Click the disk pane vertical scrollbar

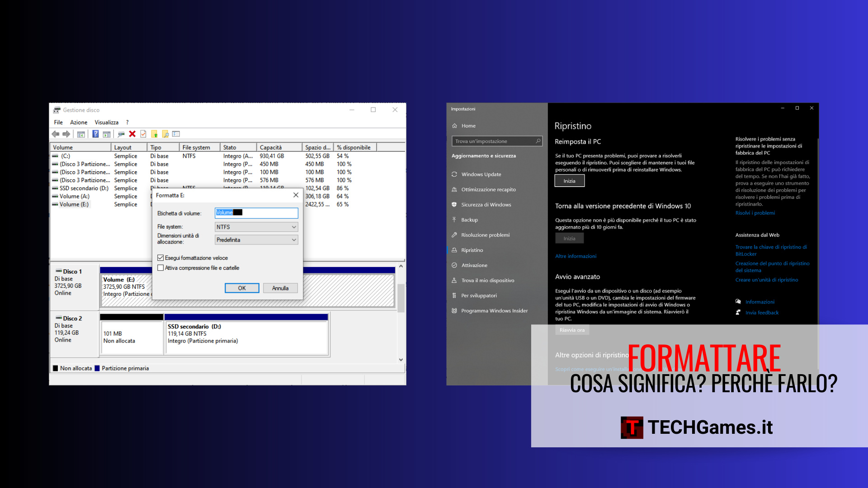tap(401, 298)
